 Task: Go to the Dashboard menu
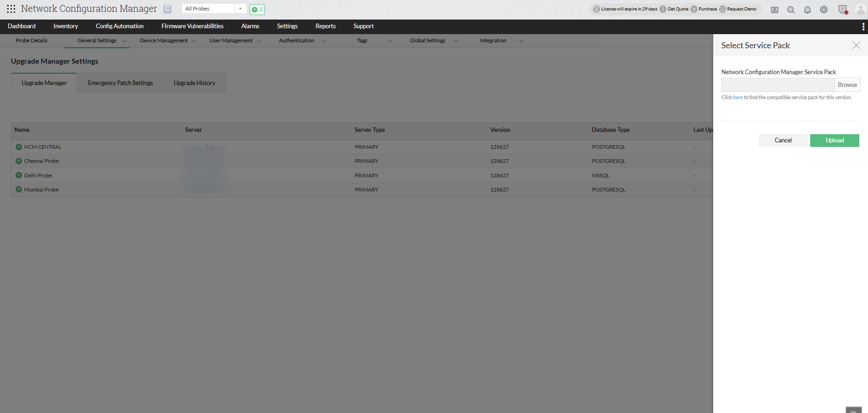(x=21, y=26)
